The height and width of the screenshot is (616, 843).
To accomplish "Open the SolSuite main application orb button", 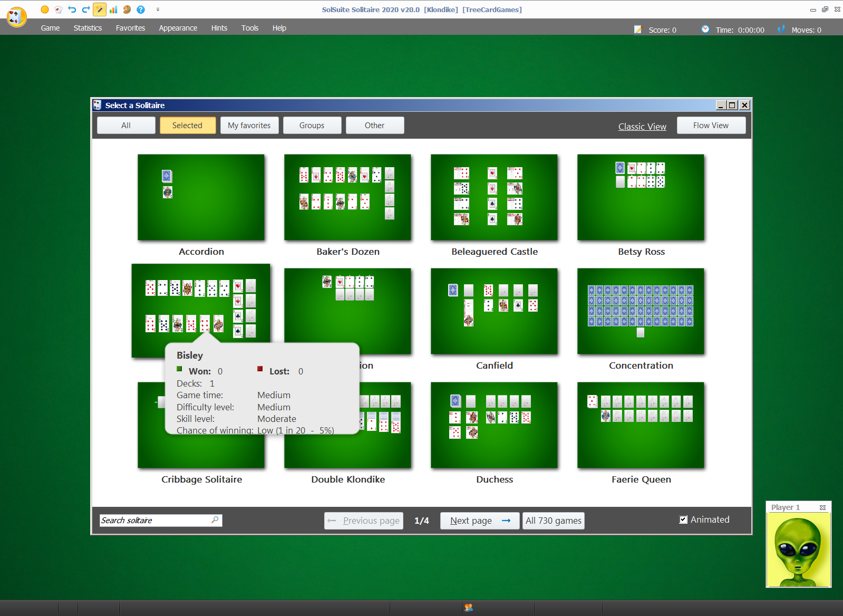I will [x=17, y=17].
